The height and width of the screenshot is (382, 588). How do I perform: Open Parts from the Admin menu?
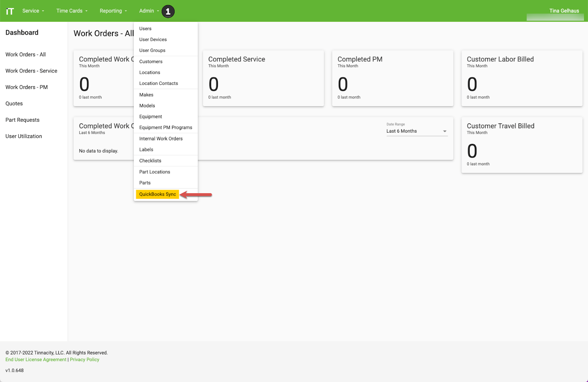click(166, 183)
